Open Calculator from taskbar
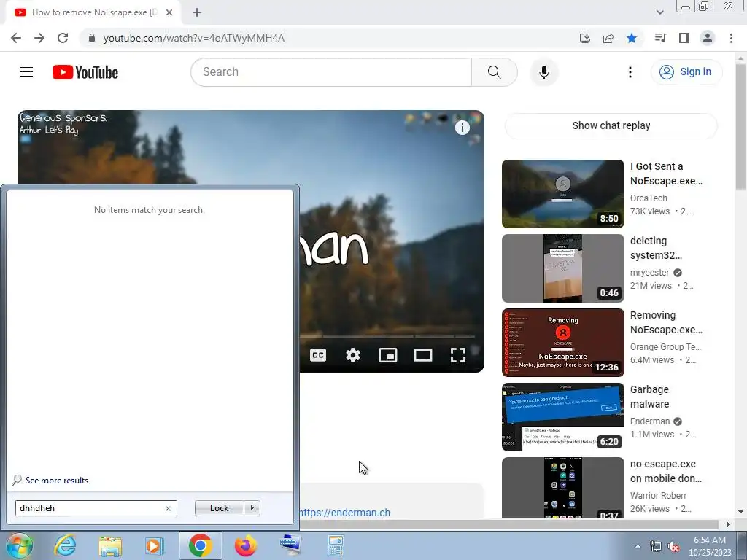This screenshot has height=560, width=747. 336,545
